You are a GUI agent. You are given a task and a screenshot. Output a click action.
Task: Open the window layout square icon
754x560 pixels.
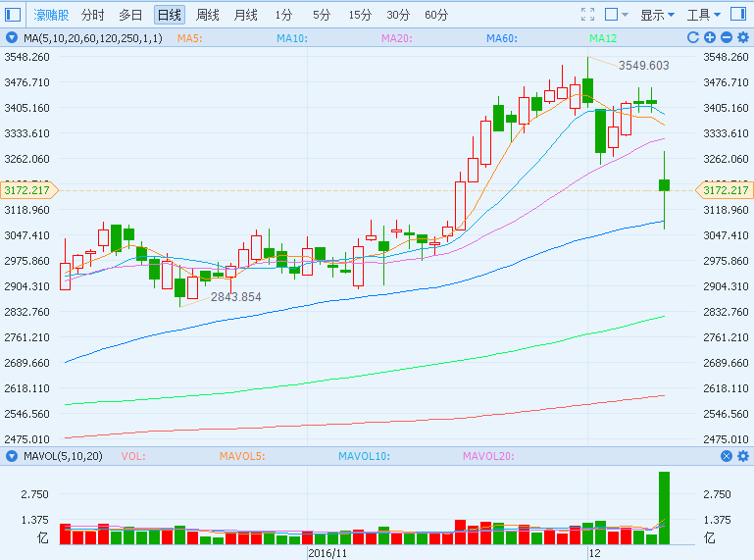[x=611, y=15]
